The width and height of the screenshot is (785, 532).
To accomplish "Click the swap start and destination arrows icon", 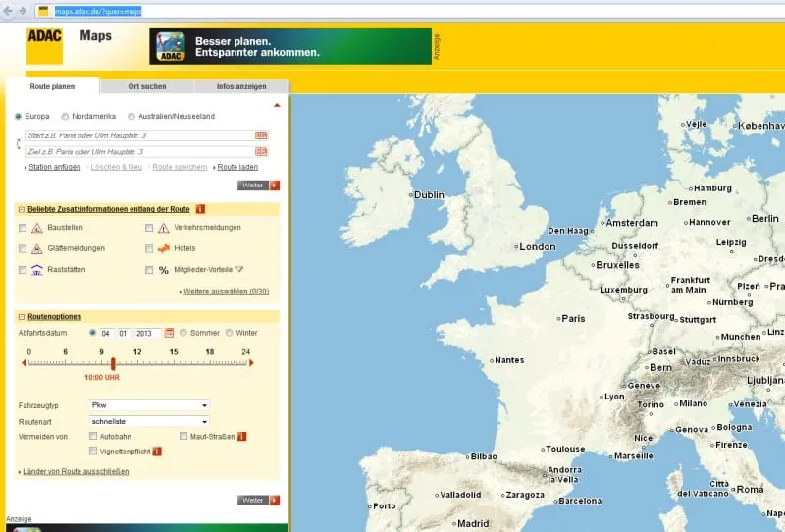I will [x=16, y=144].
